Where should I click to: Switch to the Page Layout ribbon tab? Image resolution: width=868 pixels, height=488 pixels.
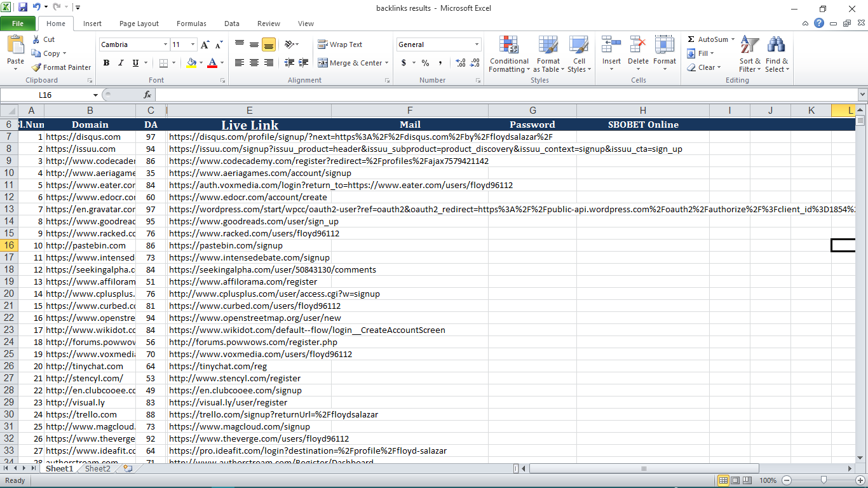(x=139, y=24)
